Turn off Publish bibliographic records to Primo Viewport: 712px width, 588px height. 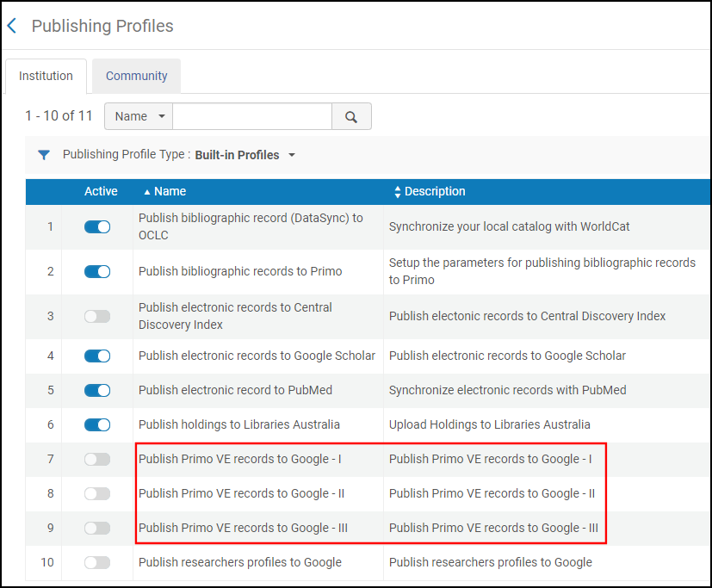click(97, 271)
